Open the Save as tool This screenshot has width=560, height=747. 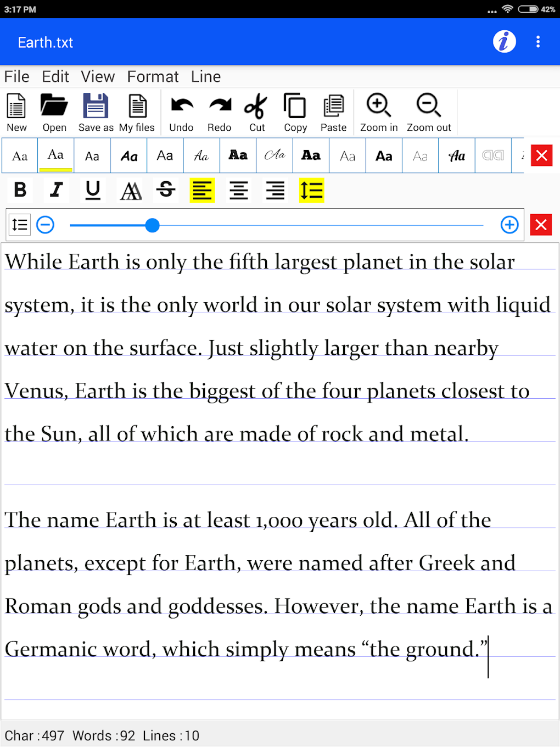pyautogui.click(x=95, y=113)
